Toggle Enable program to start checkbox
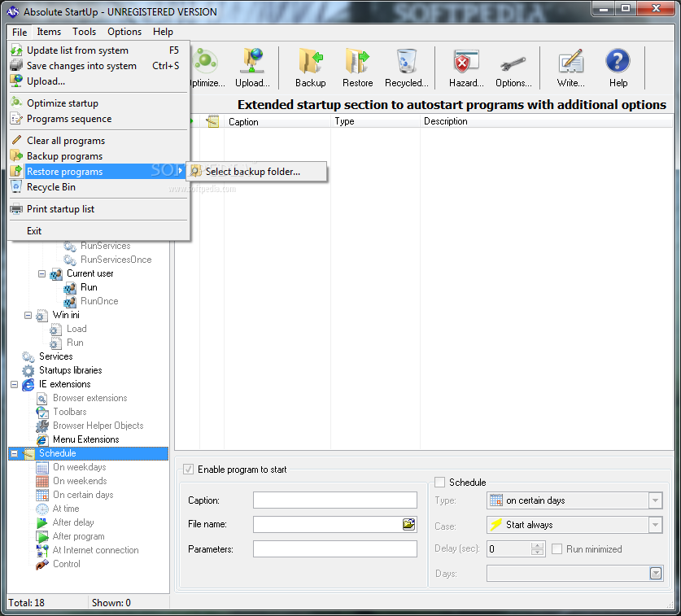Image resolution: width=681 pixels, height=616 pixels. point(188,470)
